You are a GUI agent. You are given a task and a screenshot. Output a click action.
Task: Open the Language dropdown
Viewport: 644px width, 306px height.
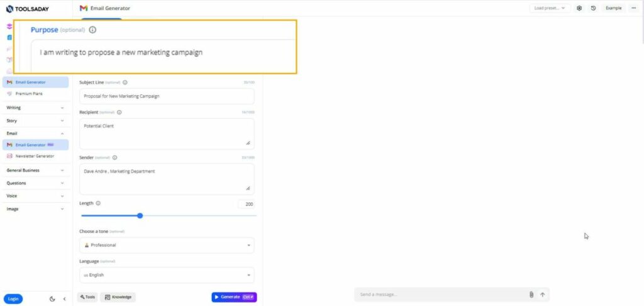click(167, 275)
